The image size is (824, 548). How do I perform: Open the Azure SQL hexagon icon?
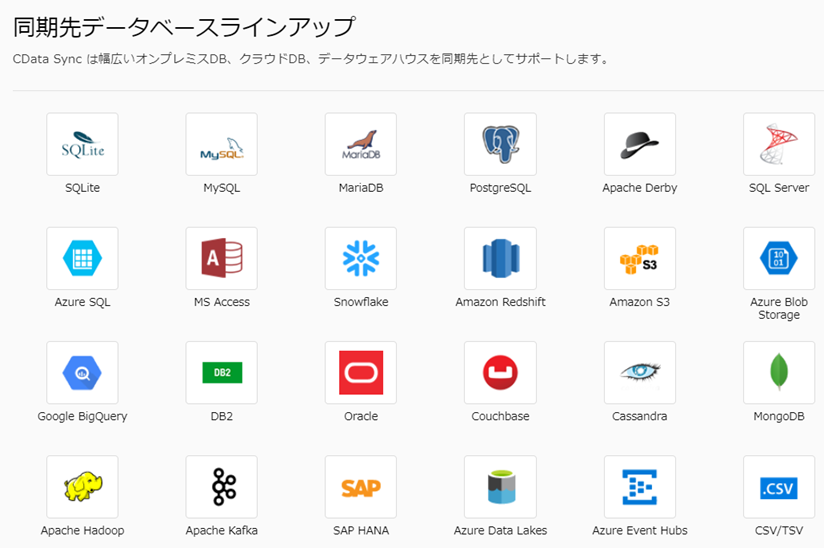pos(83,258)
